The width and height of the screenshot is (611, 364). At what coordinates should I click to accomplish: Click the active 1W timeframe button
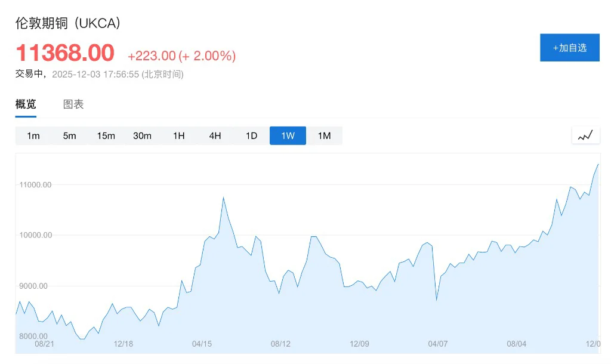(x=288, y=135)
